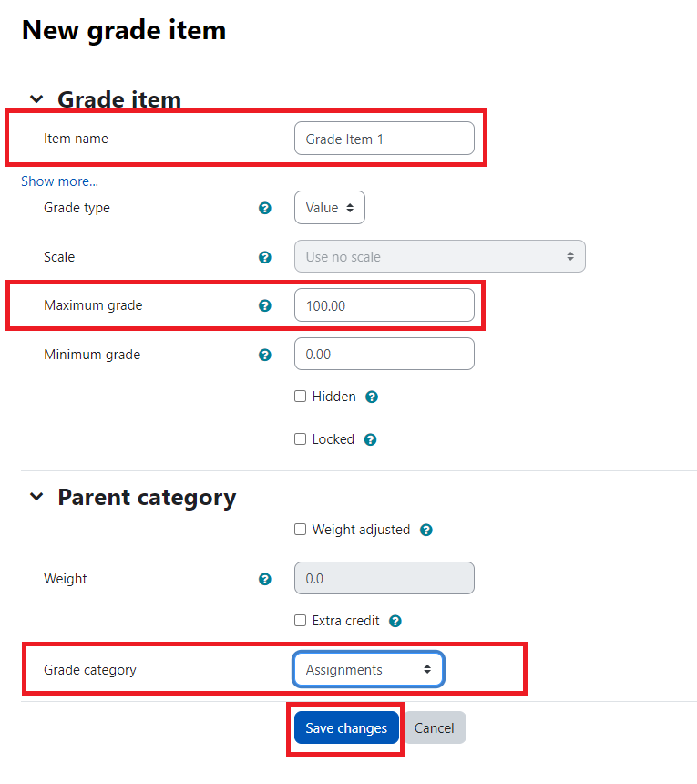The height and width of the screenshot is (784, 697).
Task: Open Minimum grade help popup
Action: [x=264, y=355]
